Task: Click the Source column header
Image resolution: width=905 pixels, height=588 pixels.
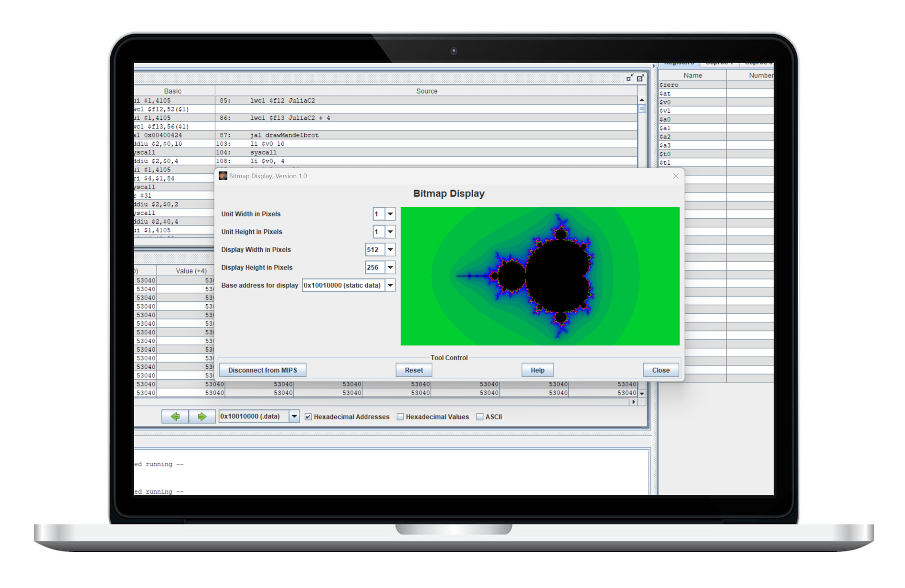Action: pos(426,91)
